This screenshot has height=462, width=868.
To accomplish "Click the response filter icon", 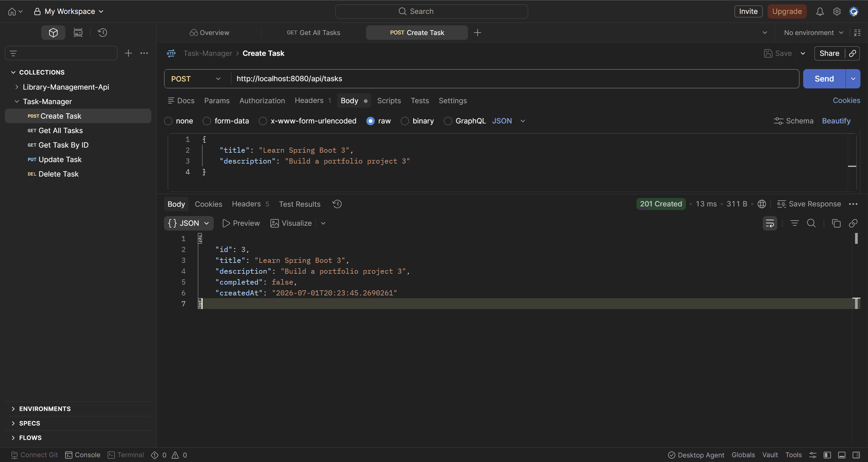I will [x=794, y=223].
